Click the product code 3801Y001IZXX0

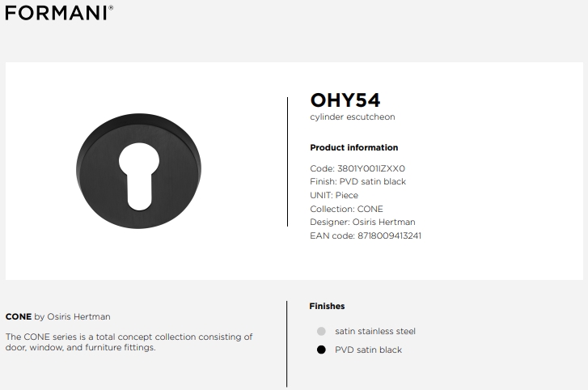click(x=371, y=168)
